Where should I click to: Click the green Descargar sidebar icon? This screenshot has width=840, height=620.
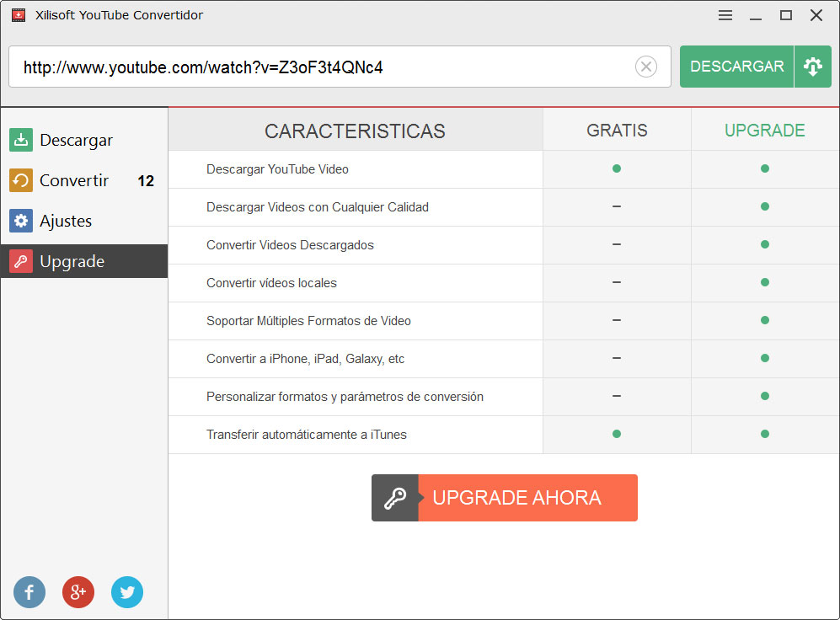(x=21, y=140)
